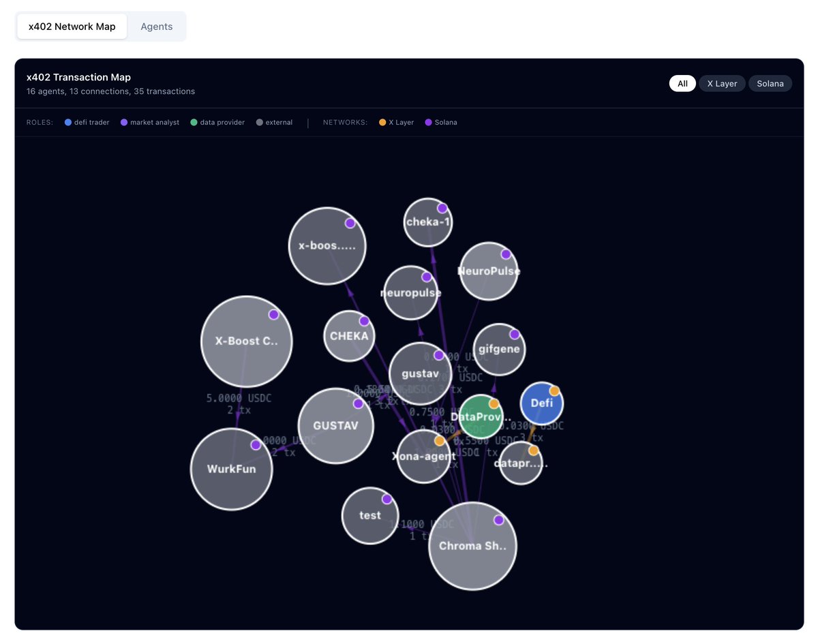This screenshot has height=644, width=818.
Task: Open the GUSTAV uppercase node
Action: click(336, 425)
